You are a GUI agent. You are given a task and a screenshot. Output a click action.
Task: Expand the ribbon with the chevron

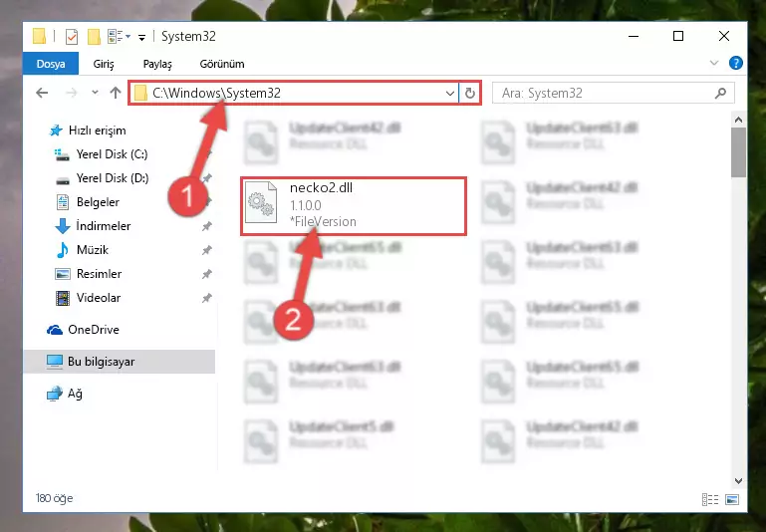714,63
